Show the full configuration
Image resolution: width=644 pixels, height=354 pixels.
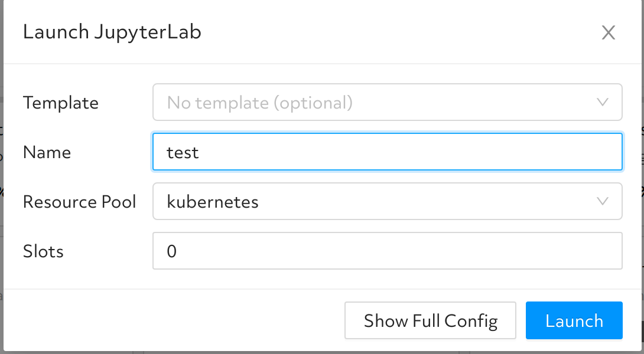tap(430, 320)
